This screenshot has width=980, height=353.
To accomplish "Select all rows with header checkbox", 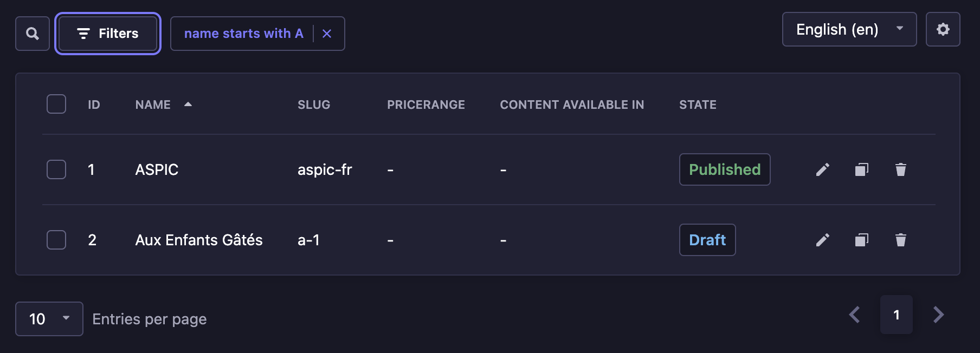I will point(56,104).
